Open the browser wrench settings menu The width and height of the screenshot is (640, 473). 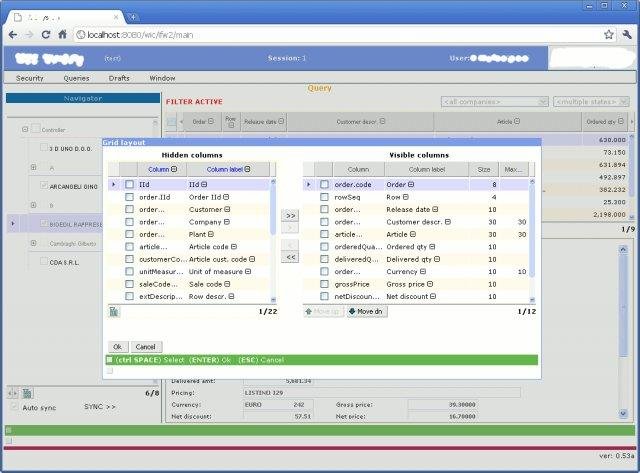627,35
